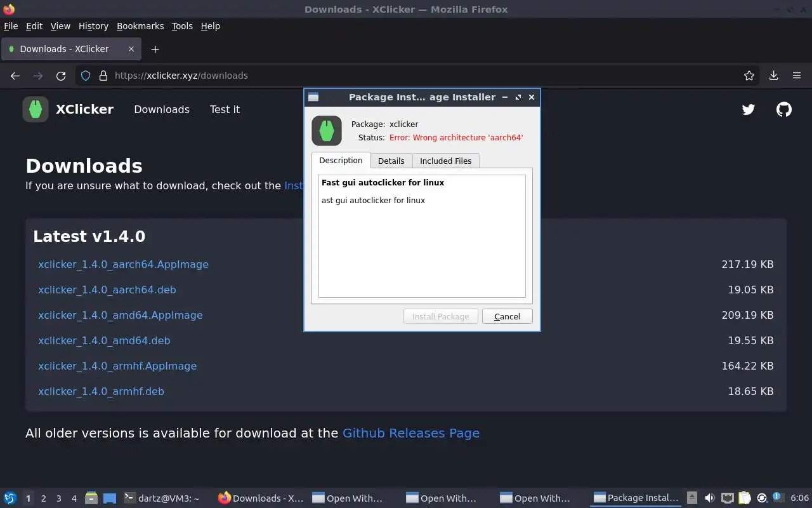The image size is (812, 508).
Task: Open the Edit menu
Action: 34,26
